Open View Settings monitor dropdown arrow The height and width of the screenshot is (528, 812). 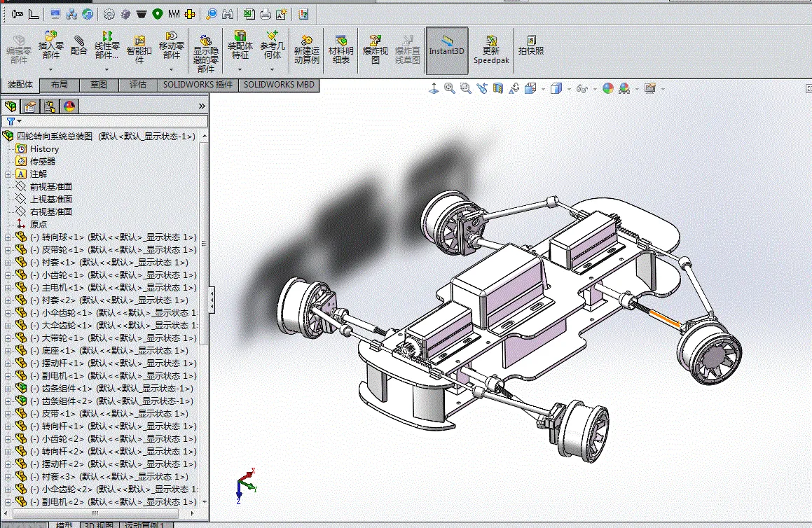tap(663, 89)
